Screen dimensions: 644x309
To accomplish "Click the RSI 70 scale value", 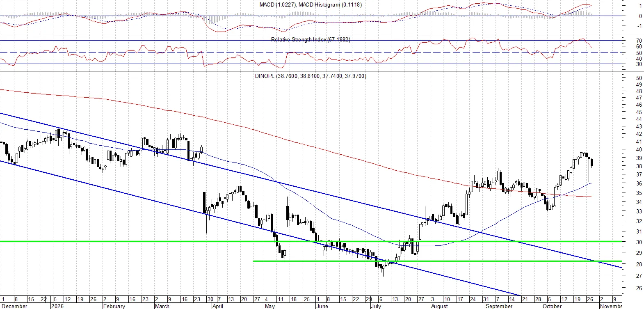I will 639,41.
